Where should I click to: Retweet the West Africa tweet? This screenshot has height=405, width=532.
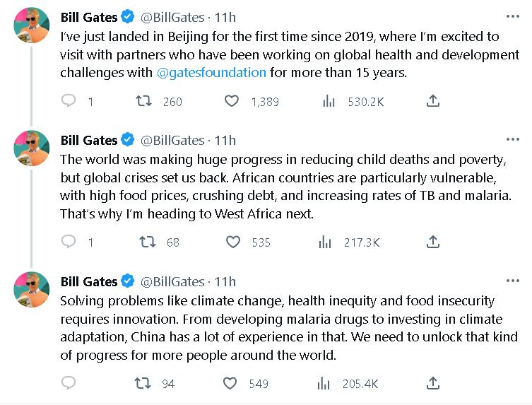[147, 242]
